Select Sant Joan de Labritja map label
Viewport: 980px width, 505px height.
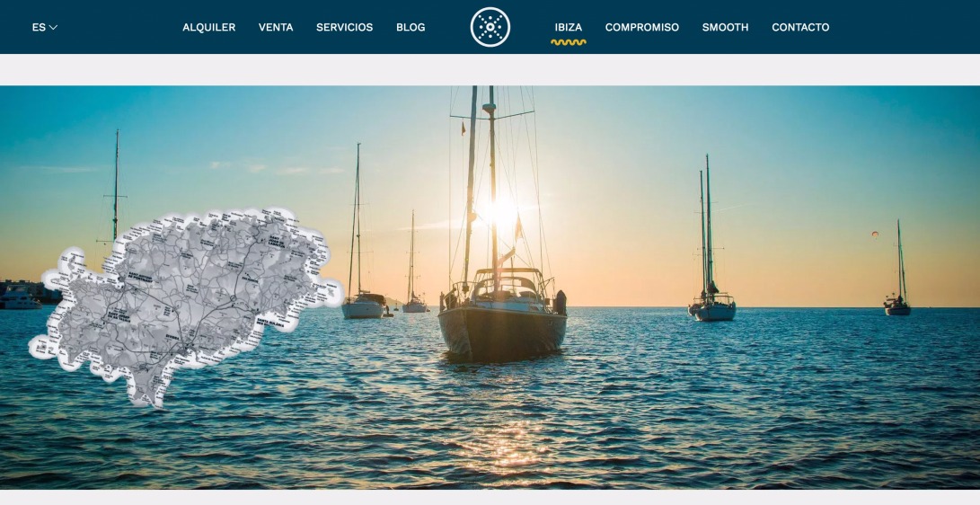(277, 241)
